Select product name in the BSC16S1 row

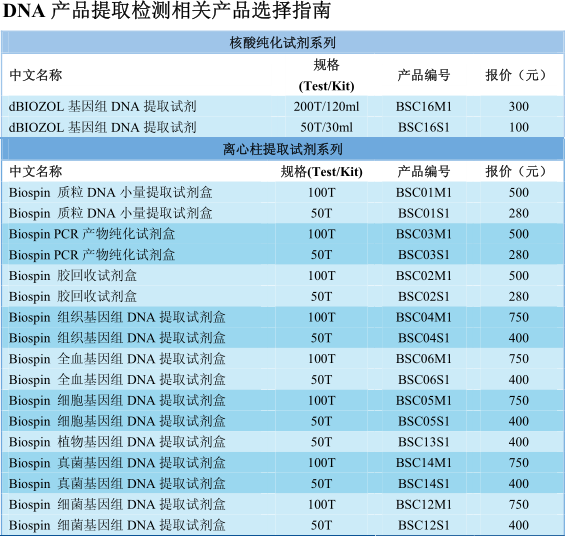(103, 127)
